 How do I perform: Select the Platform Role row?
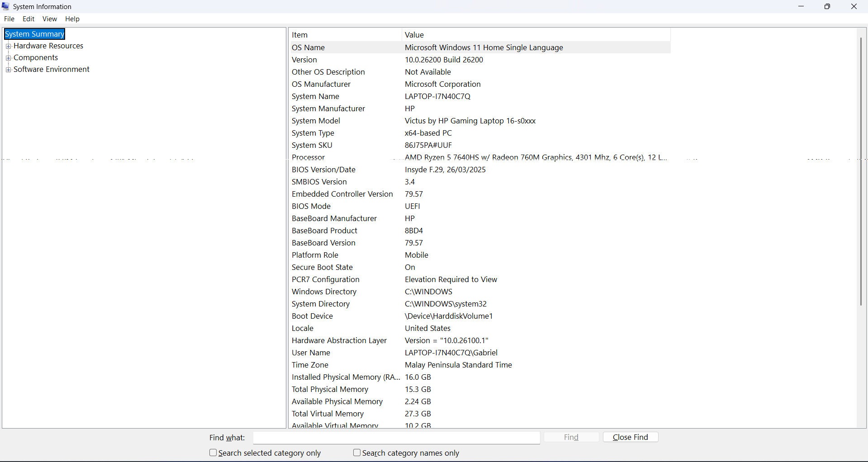pyautogui.click(x=479, y=255)
